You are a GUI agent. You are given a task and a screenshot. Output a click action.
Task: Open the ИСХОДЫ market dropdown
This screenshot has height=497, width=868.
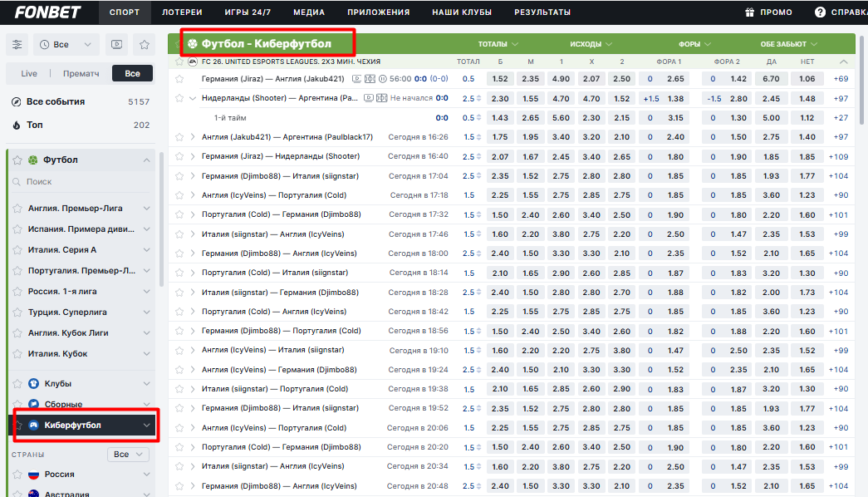591,44
